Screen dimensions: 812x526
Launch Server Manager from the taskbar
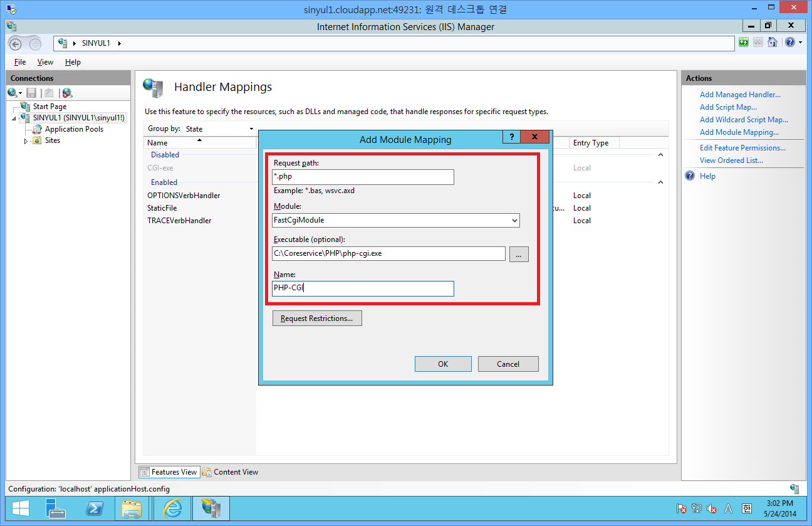[x=56, y=508]
